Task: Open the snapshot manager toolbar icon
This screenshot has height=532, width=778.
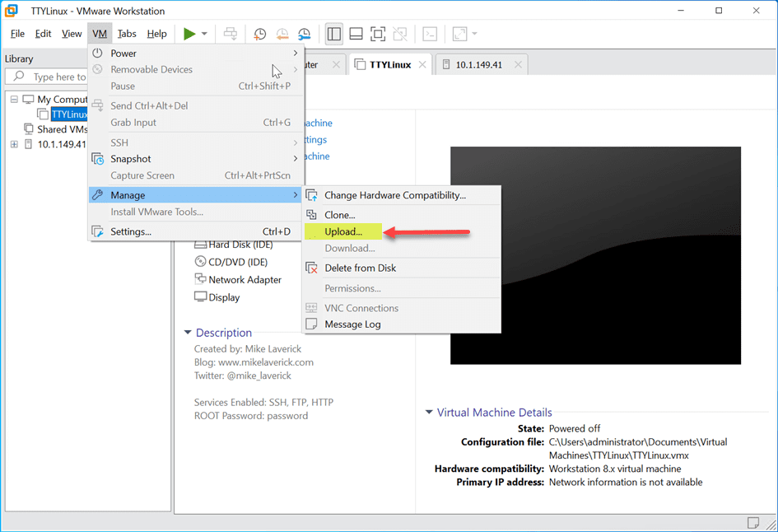Action: (x=304, y=34)
